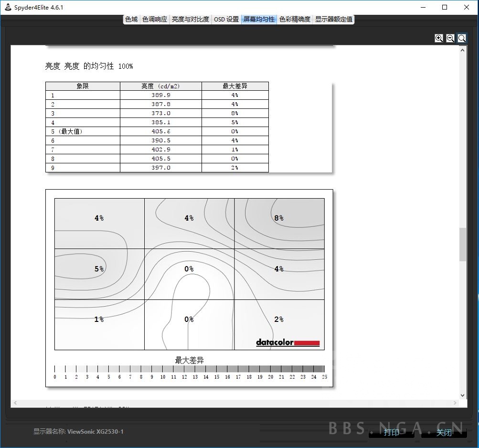Viewport: 479px width, 448px height.
Task: Open the 色域 tab
Action: (x=131, y=19)
